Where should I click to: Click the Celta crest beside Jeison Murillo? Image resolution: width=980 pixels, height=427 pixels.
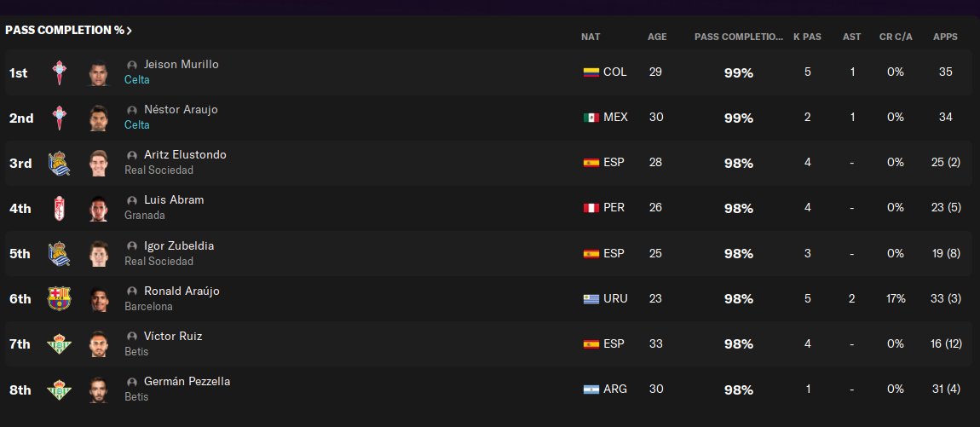click(60, 73)
